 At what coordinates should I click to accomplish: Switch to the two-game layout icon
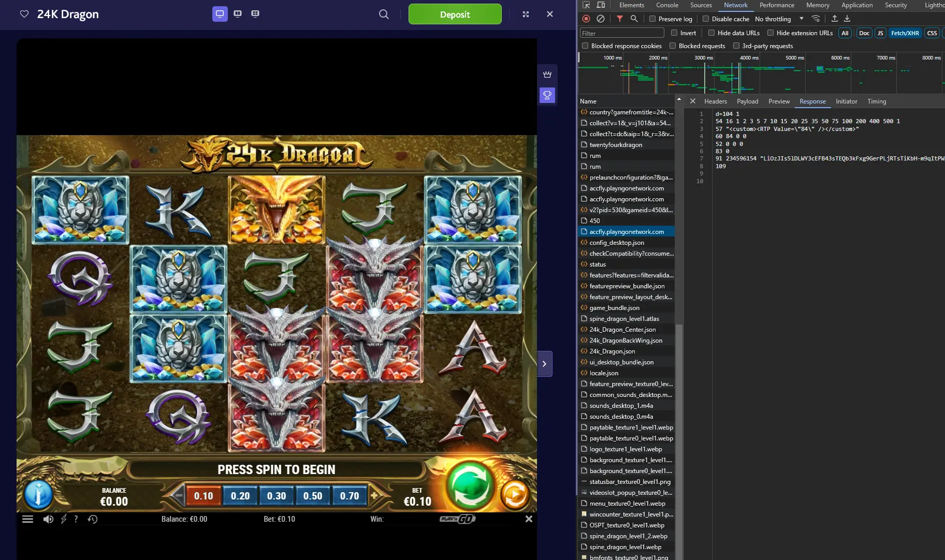[238, 14]
